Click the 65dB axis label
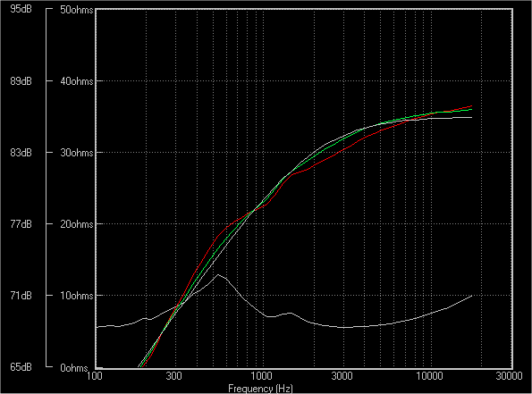 pyautogui.click(x=21, y=367)
